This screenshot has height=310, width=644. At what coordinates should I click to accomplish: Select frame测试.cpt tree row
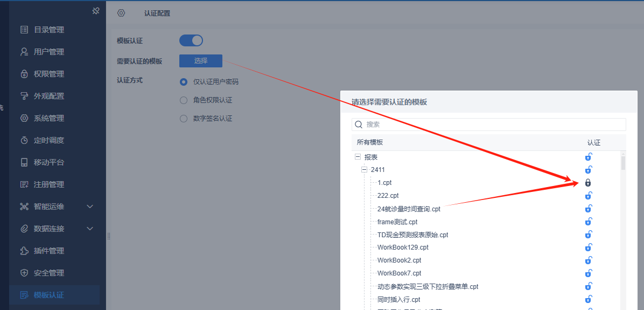click(397, 222)
